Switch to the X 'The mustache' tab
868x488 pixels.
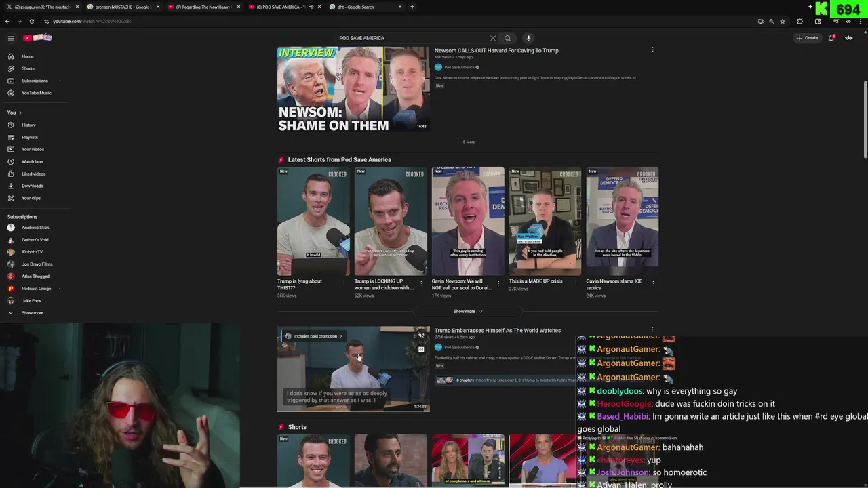coord(42,7)
